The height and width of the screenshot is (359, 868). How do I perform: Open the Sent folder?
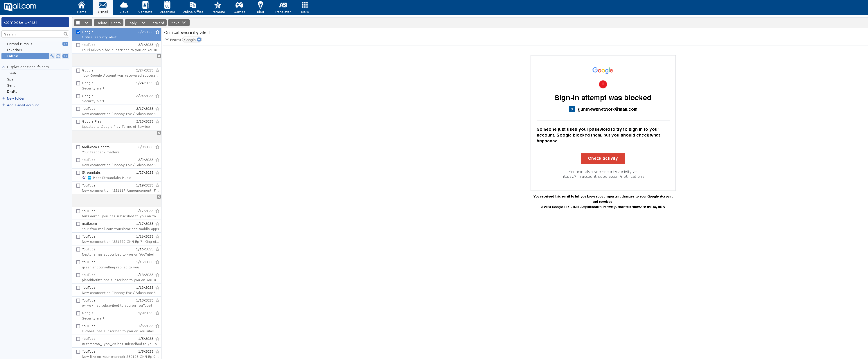[x=11, y=85]
